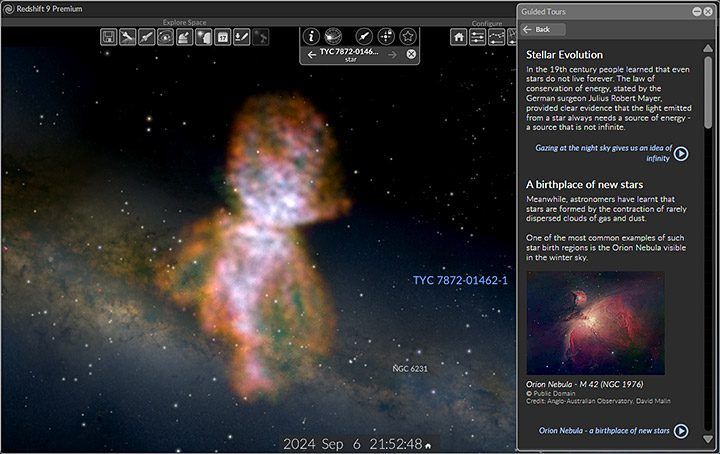The width and height of the screenshot is (720, 454).
Task: Open link 'Orion Nebula - a birthplace of new stars'
Action: pyautogui.click(x=604, y=431)
